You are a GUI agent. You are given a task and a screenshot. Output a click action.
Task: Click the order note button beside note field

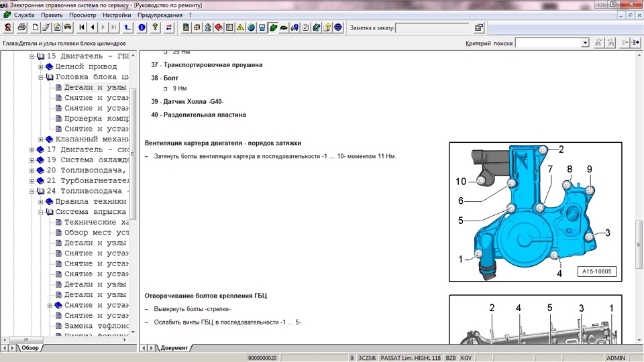(x=478, y=27)
